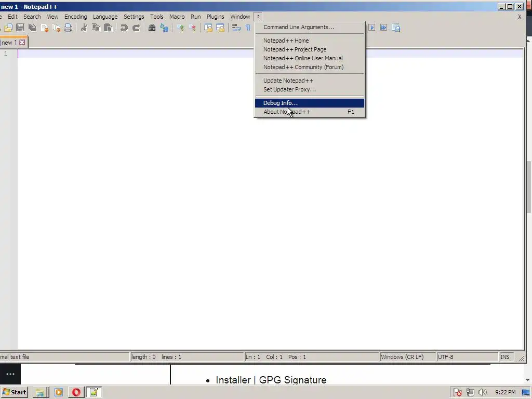Open the Run menu
Image resolution: width=532 pixels, height=399 pixels.
pos(195,17)
